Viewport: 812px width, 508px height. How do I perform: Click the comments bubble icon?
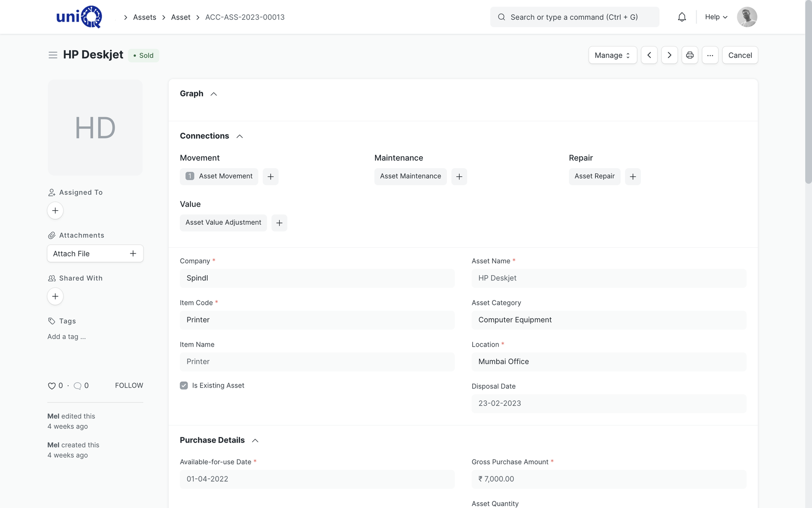tap(78, 386)
